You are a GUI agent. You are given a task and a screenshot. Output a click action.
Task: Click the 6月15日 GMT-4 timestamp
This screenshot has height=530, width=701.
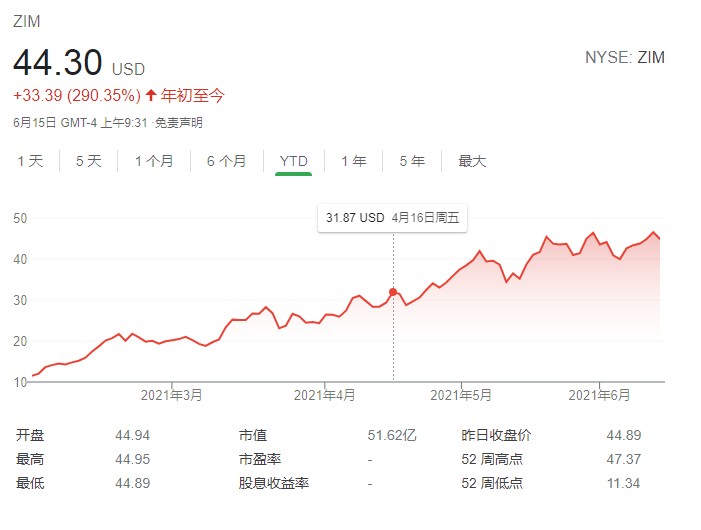(x=80, y=122)
